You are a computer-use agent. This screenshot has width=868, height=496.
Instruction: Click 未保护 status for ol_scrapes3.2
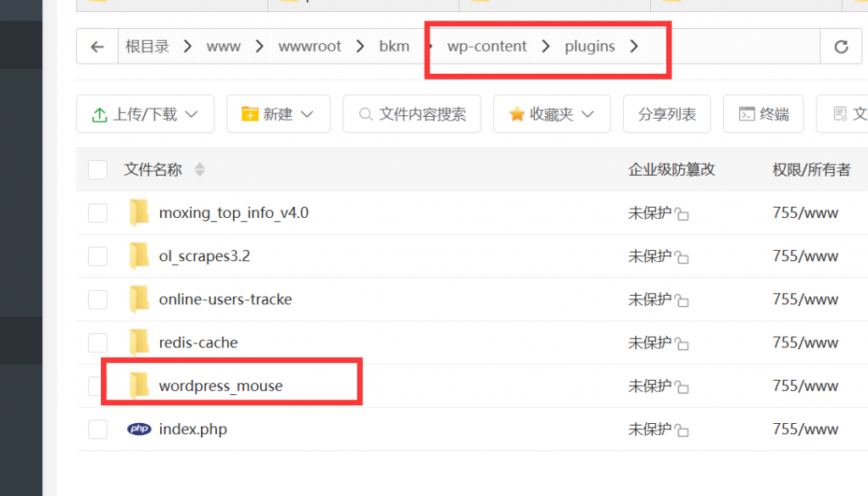(650, 256)
